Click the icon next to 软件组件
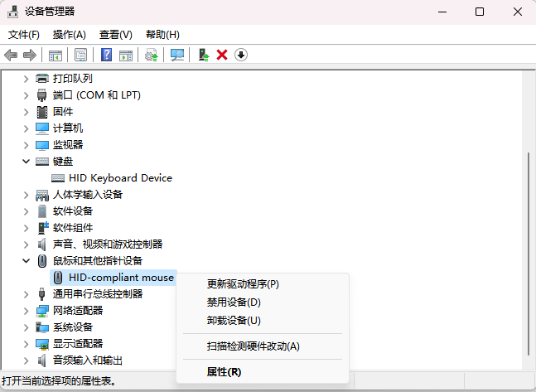Image resolution: width=536 pixels, height=392 pixels. pos(43,228)
